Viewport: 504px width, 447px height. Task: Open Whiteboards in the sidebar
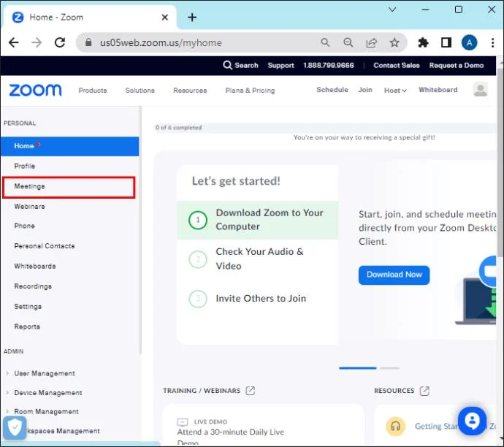tap(35, 267)
